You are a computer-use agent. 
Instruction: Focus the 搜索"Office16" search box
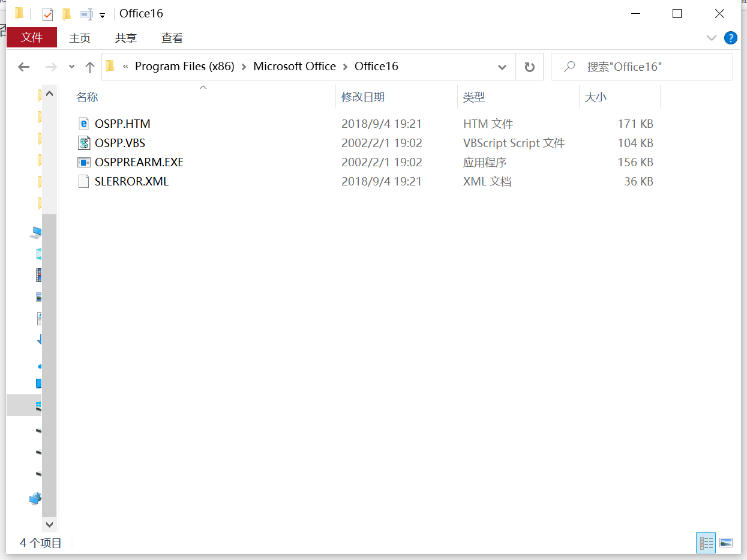pos(642,67)
